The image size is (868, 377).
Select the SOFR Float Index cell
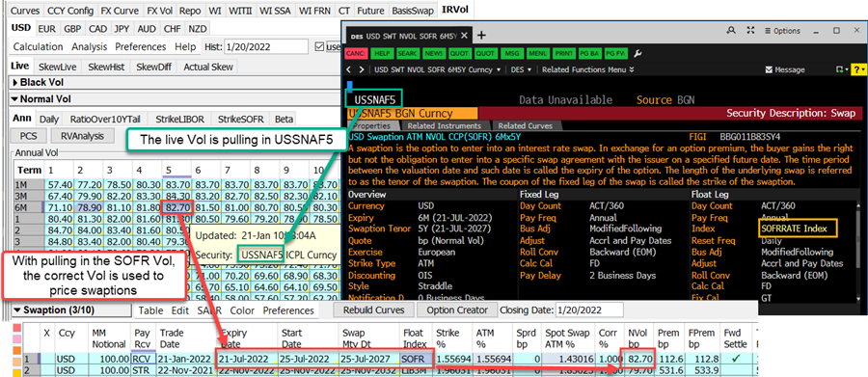point(416,359)
